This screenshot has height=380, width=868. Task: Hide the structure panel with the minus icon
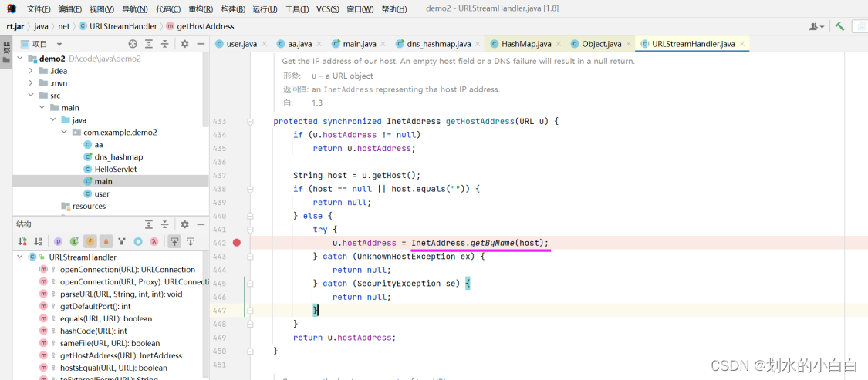click(x=201, y=224)
